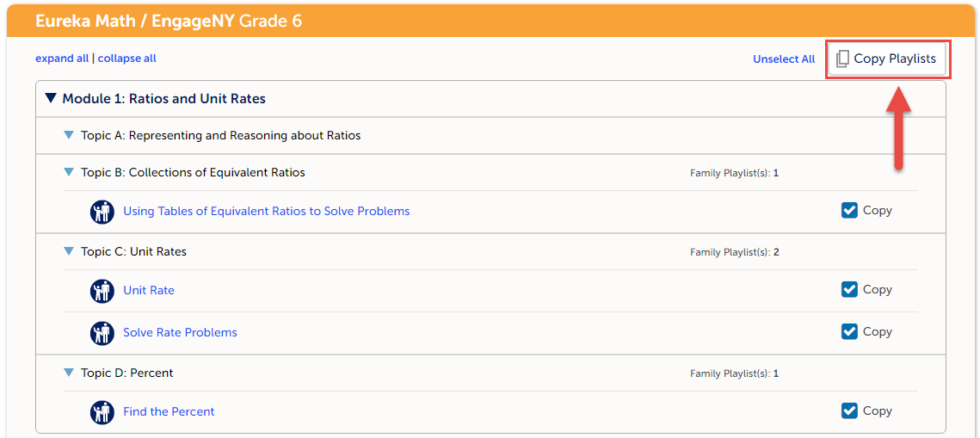Collapse the Topic C: Unit Rates section
This screenshot has height=438, width=980.
point(69,251)
